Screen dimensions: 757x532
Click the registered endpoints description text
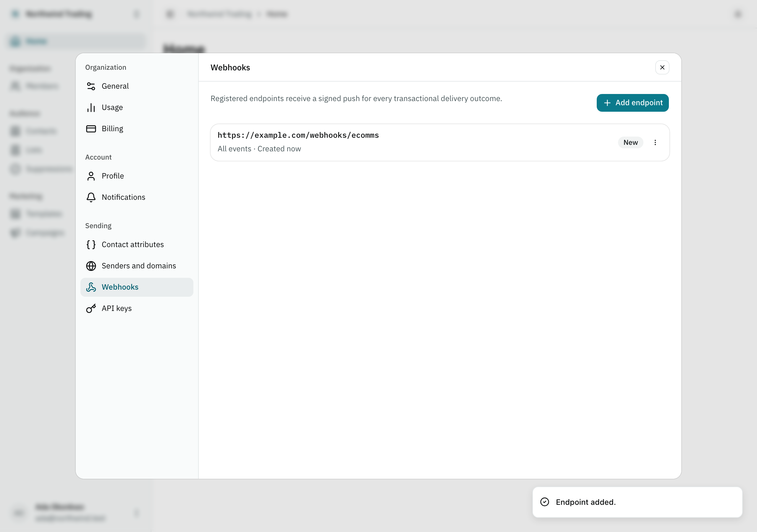pyautogui.click(x=356, y=98)
